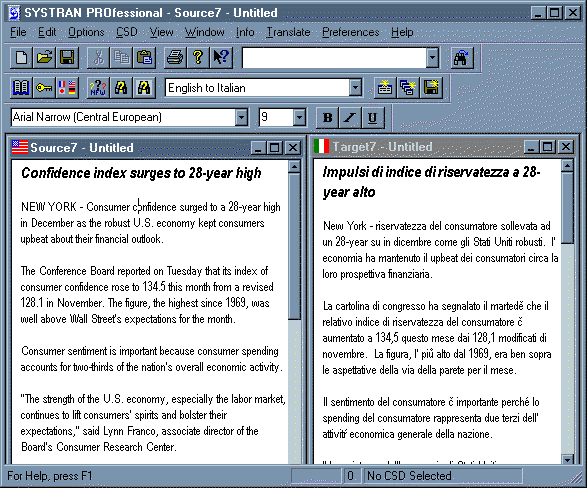
Task: Click second binoculars icon in translation toolbar
Action: tap(145, 88)
